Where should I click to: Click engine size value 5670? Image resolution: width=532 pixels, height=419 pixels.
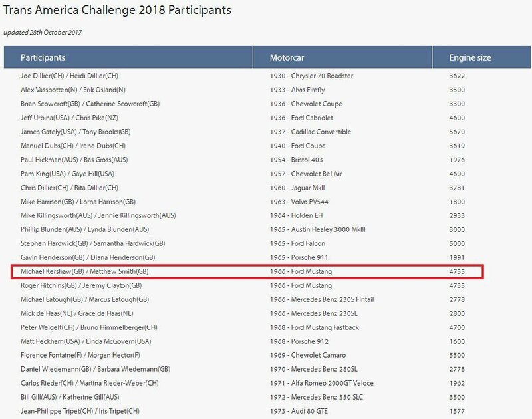457,132
